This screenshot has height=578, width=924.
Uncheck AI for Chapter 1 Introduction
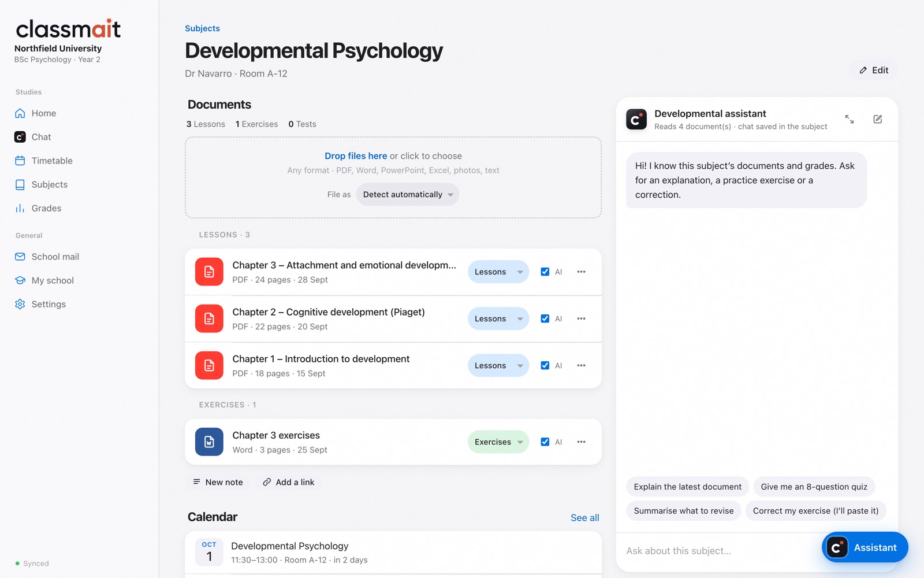point(545,365)
